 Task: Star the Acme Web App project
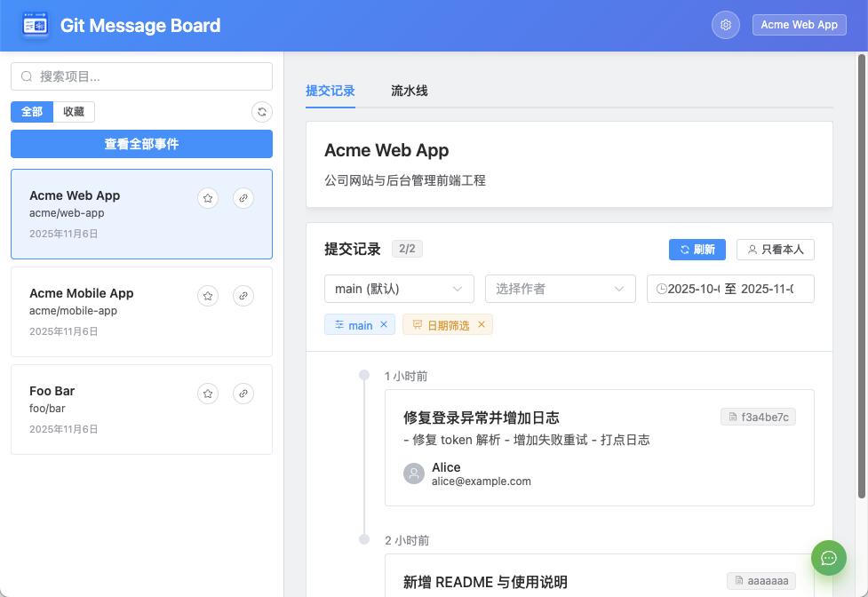coord(208,198)
